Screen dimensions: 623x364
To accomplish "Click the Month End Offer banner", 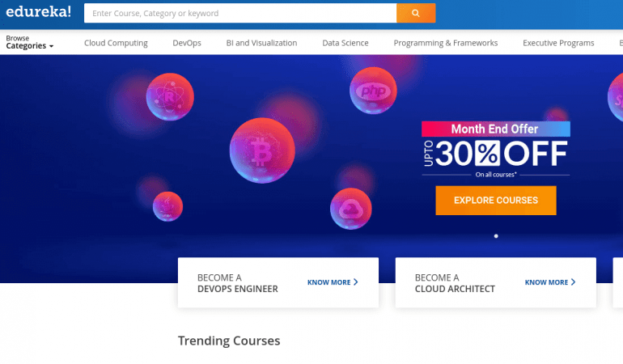I will tap(495, 129).
